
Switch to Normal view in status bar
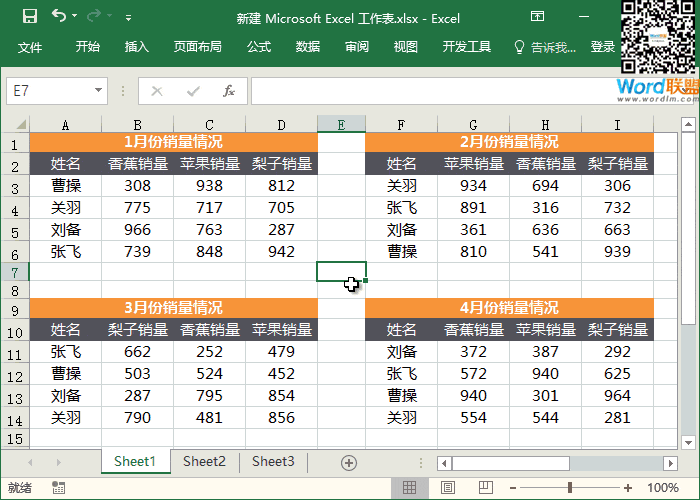409,488
